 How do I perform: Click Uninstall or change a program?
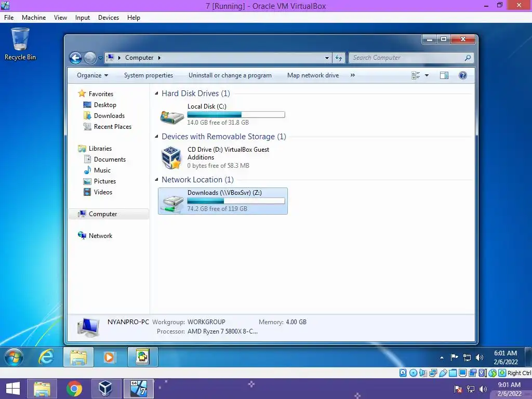(230, 75)
